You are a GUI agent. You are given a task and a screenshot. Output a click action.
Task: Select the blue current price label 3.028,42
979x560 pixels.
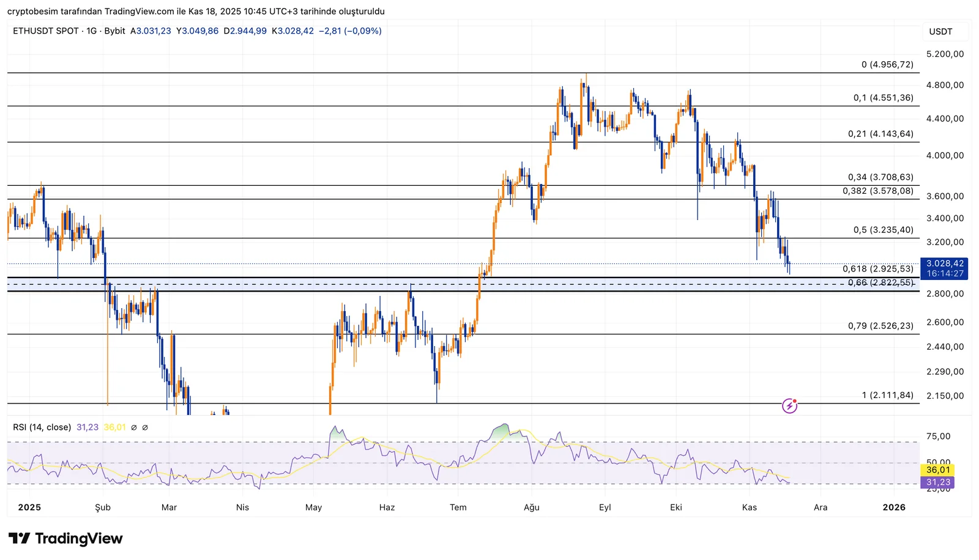(944, 264)
